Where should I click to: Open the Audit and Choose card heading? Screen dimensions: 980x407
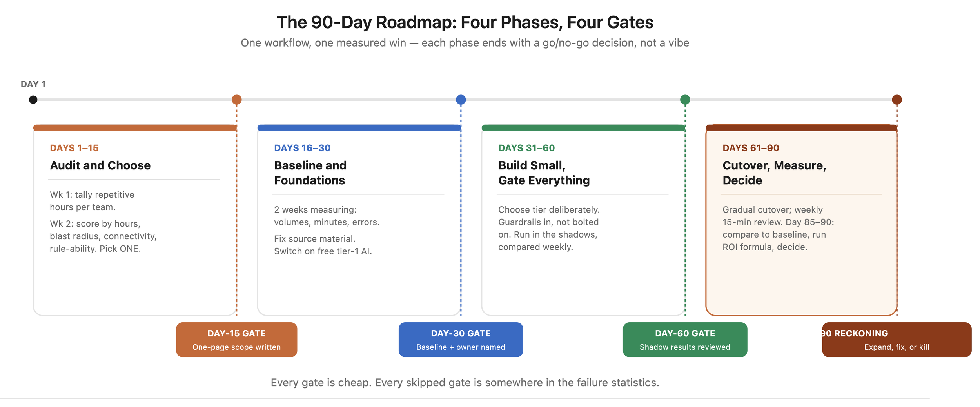tap(100, 165)
